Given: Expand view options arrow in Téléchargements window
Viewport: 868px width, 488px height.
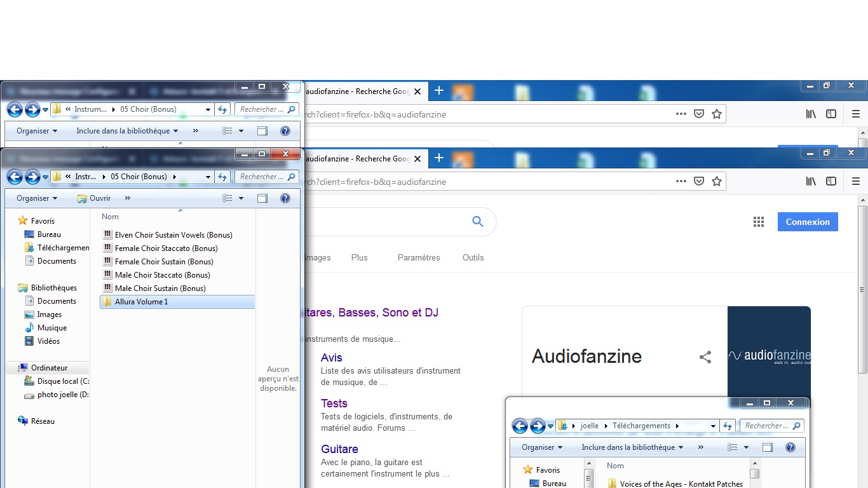Looking at the screenshot, I should pyautogui.click(x=746, y=447).
